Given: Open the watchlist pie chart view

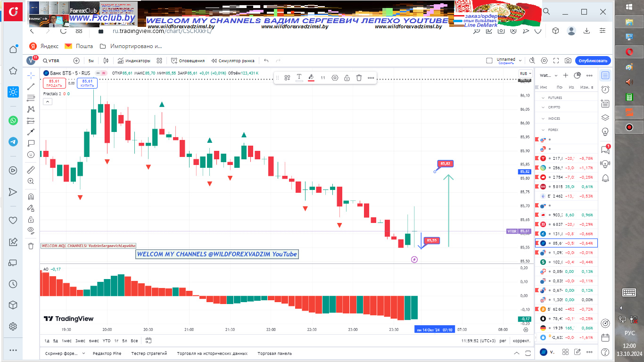Looking at the screenshot, I should [x=578, y=75].
